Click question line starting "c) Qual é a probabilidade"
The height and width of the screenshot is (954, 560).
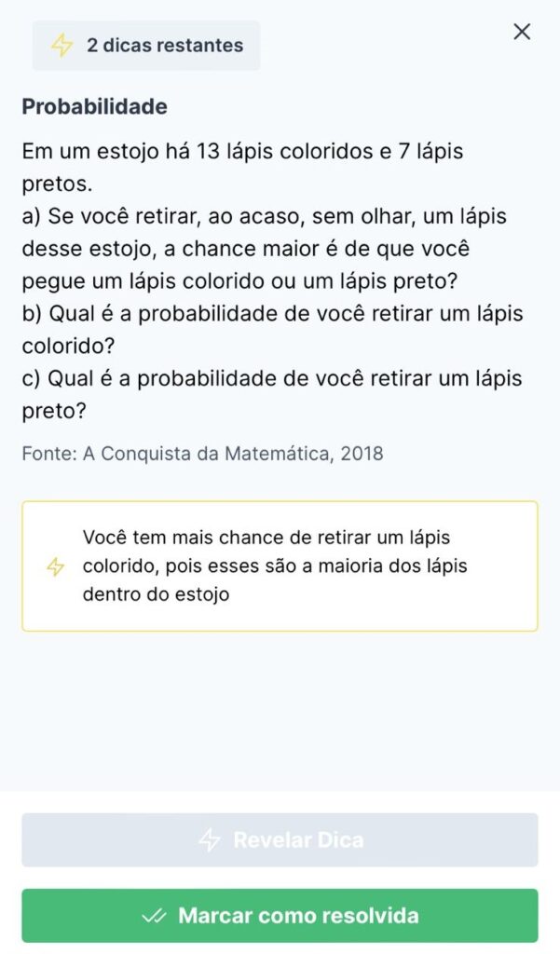271,379
